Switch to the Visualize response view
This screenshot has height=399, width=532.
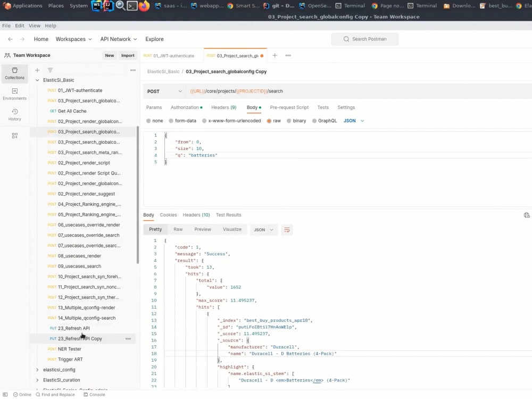click(232, 229)
